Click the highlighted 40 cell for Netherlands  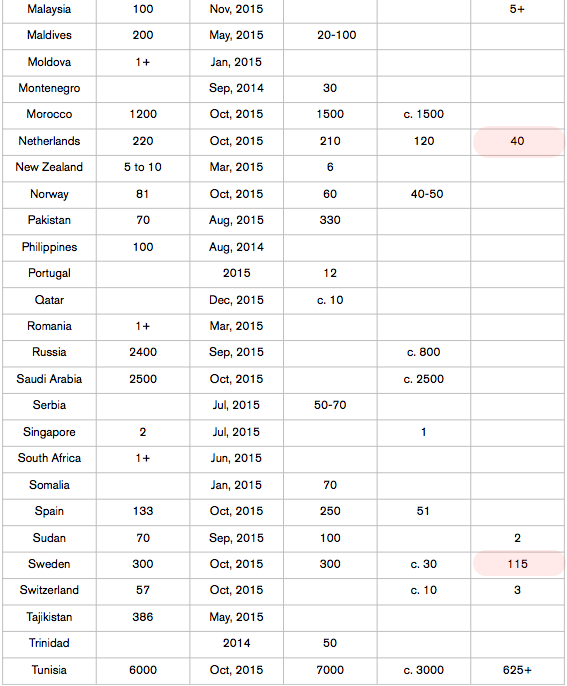click(x=518, y=141)
